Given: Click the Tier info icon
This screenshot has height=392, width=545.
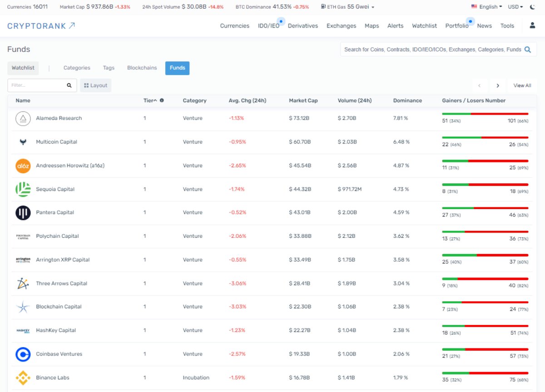Looking at the screenshot, I should 162,101.
